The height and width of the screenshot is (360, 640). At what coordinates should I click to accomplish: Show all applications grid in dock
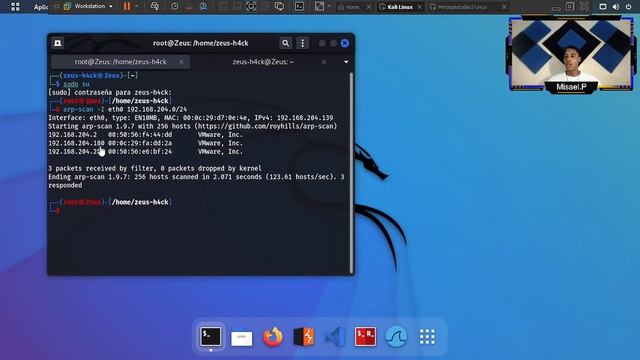click(427, 337)
